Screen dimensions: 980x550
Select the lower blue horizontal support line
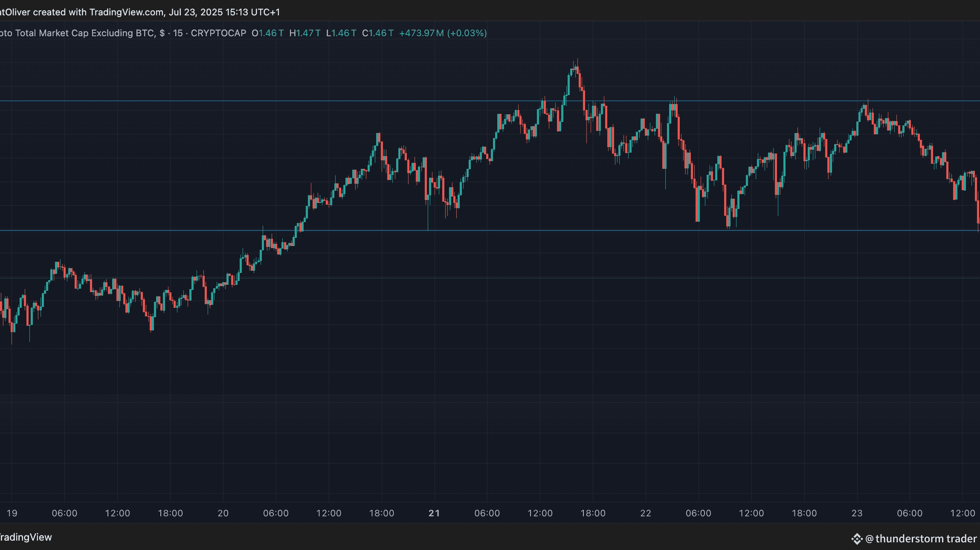coord(128,230)
